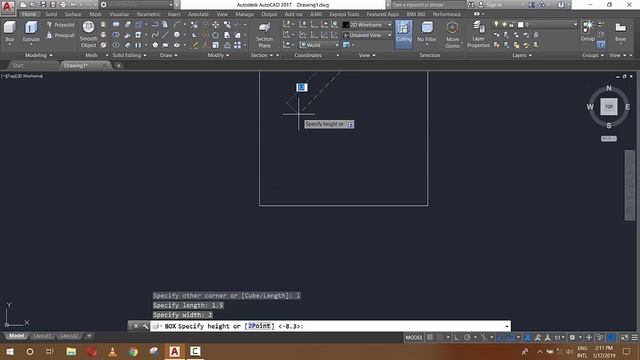The width and height of the screenshot is (640, 360).
Task: Switch to the Layout1 tab
Action: (x=42, y=336)
